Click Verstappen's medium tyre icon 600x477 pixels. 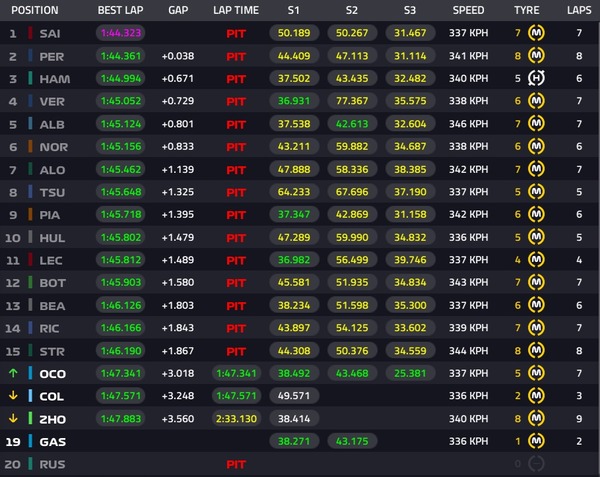point(536,101)
